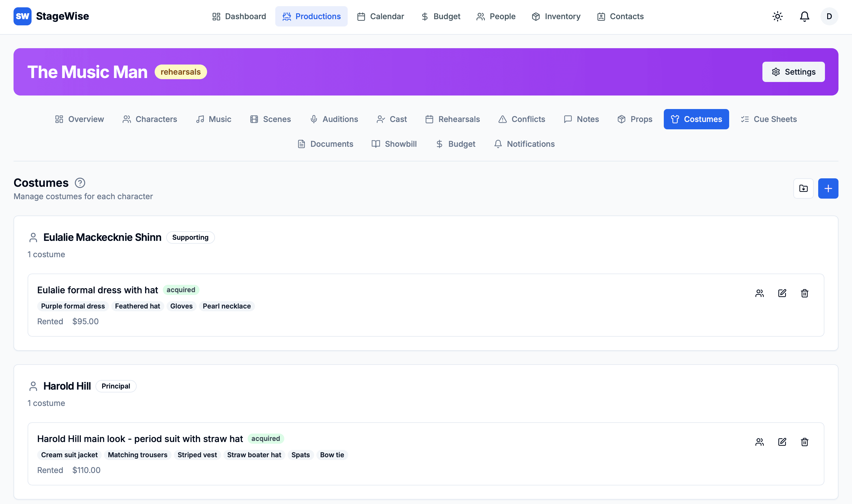Screen dimensions: 852x504
Task: Open the Showbill tab
Action: 394,144
